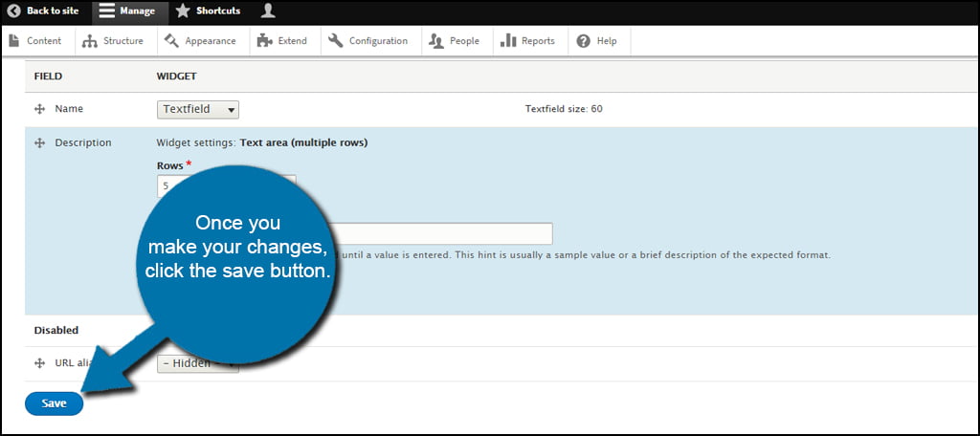Open the user account silhouette icon
The width and height of the screenshot is (980, 436).
tap(268, 10)
